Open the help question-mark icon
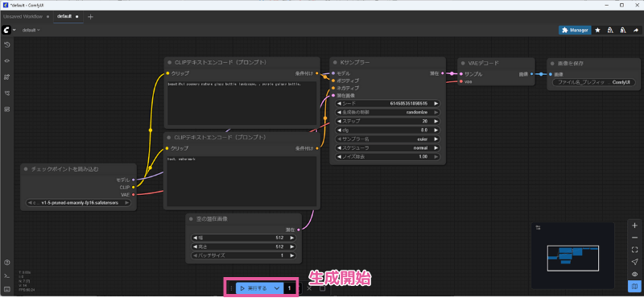This screenshot has width=644, height=298. click(x=6, y=263)
